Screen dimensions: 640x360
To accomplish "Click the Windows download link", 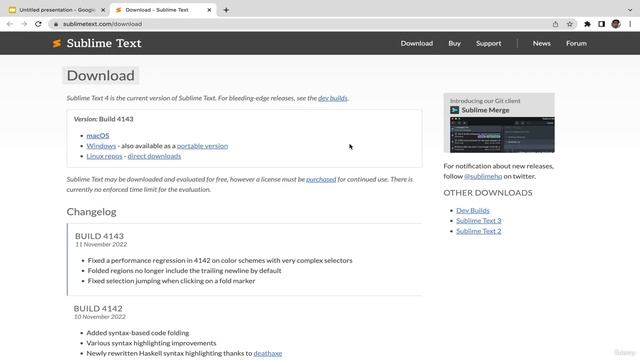I will 101,146.
